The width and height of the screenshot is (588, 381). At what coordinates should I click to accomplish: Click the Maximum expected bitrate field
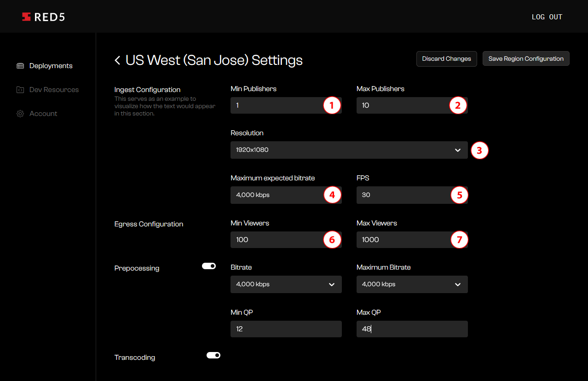tap(286, 195)
